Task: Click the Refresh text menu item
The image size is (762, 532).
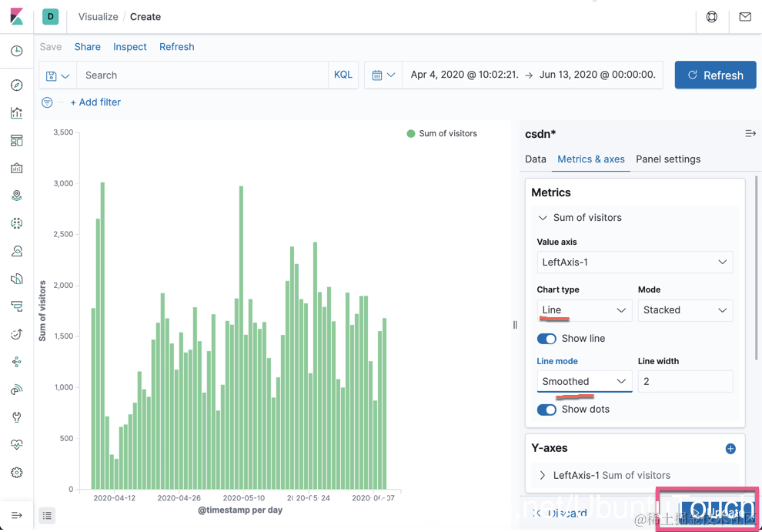Action: (x=177, y=47)
